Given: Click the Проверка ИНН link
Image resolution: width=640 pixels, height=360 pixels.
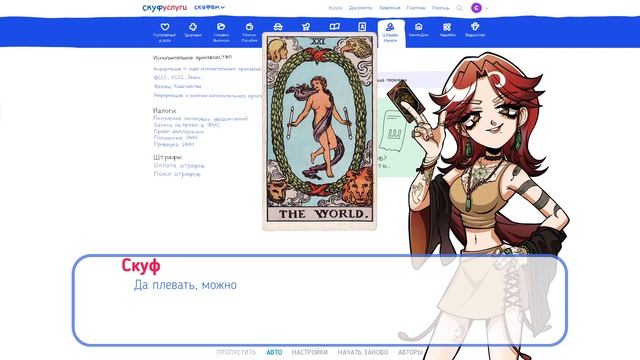Looking at the screenshot, I should (x=174, y=144).
